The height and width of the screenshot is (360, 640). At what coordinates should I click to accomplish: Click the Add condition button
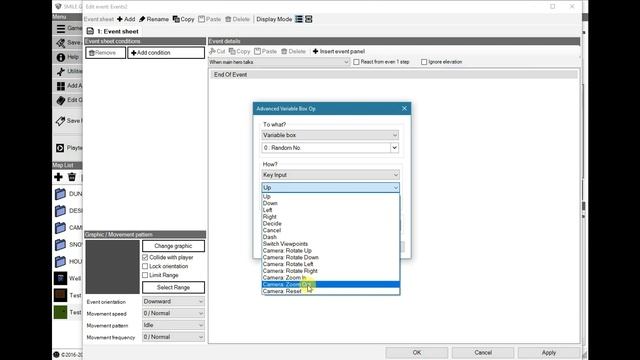[x=166, y=53]
